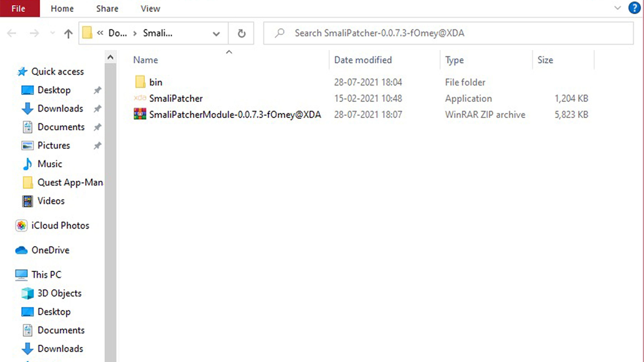Open iCloud Photos

pos(60,226)
